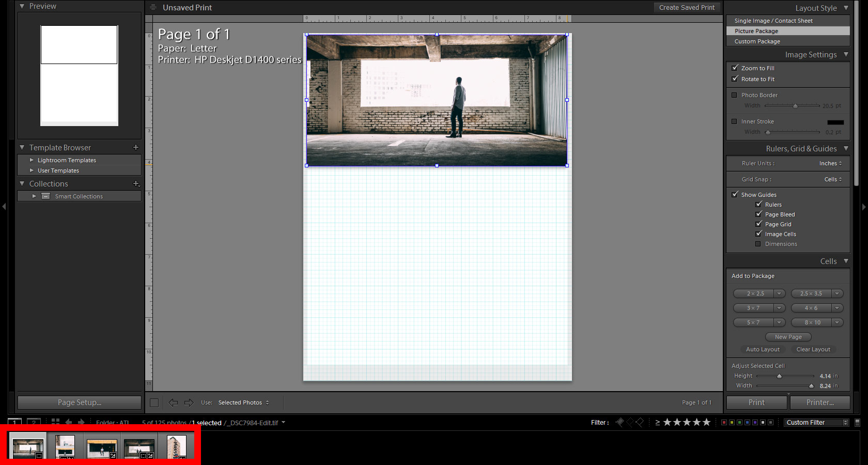Add a new template with the Template Browser plus icon
The width and height of the screenshot is (868, 465).
(x=136, y=147)
